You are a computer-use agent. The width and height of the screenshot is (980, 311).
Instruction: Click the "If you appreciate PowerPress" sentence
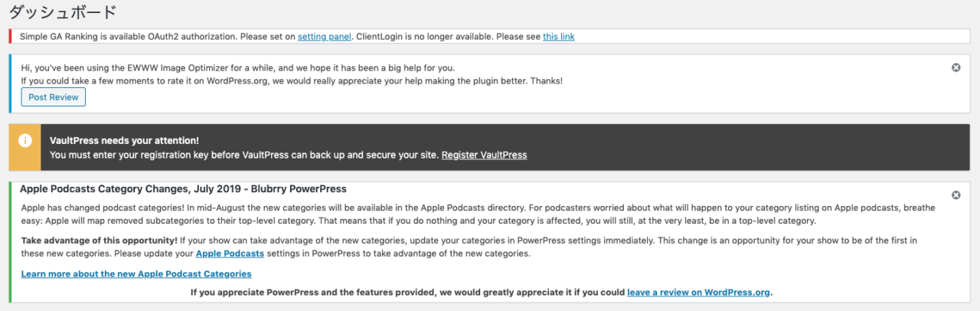pyautogui.click(x=407, y=293)
